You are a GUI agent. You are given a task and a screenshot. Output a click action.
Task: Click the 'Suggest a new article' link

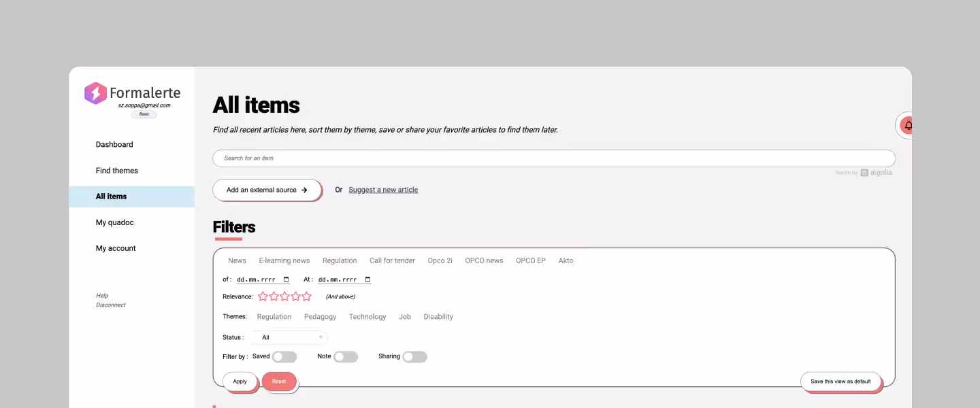pyautogui.click(x=383, y=189)
